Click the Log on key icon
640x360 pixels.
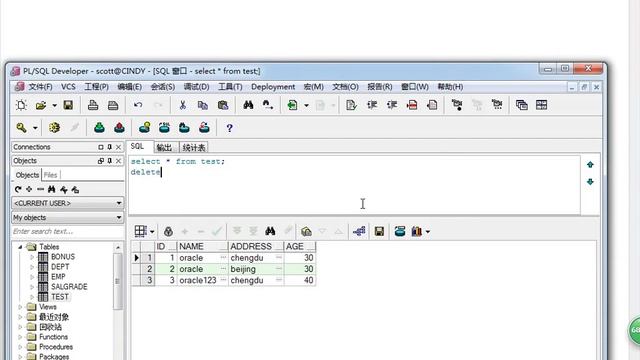[x=21, y=128]
